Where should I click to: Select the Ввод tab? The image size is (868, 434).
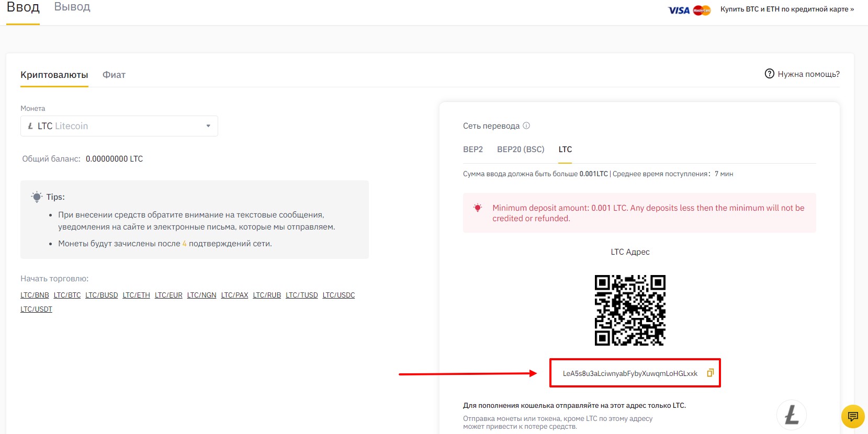tap(23, 7)
